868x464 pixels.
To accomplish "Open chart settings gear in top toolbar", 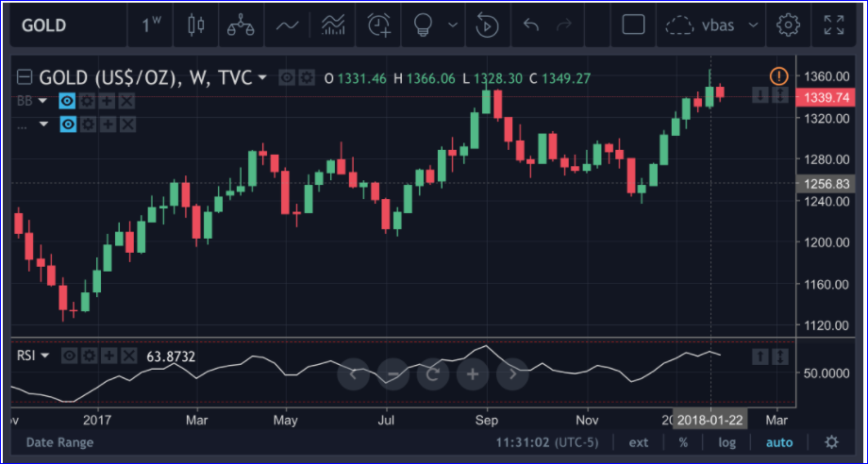I will point(789,25).
